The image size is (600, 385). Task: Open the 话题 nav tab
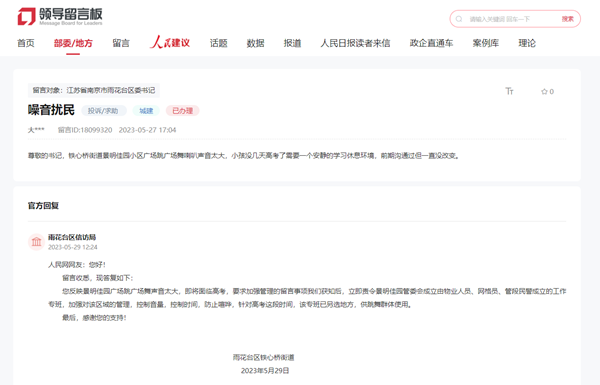(x=218, y=43)
